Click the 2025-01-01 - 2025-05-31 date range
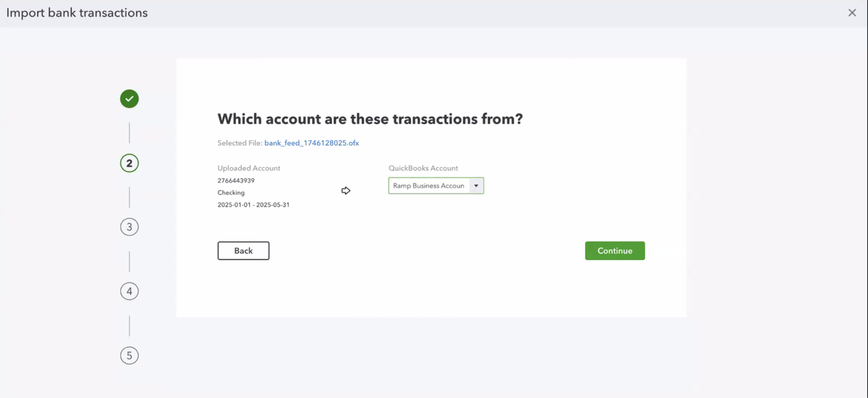The height and width of the screenshot is (398, 868). [x=253, y=205]
